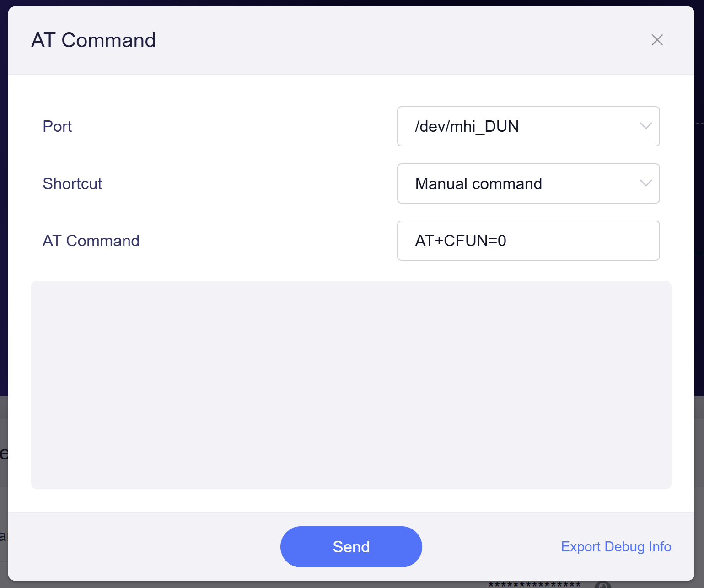Click empty header area beside dialog title

(389, 40)
